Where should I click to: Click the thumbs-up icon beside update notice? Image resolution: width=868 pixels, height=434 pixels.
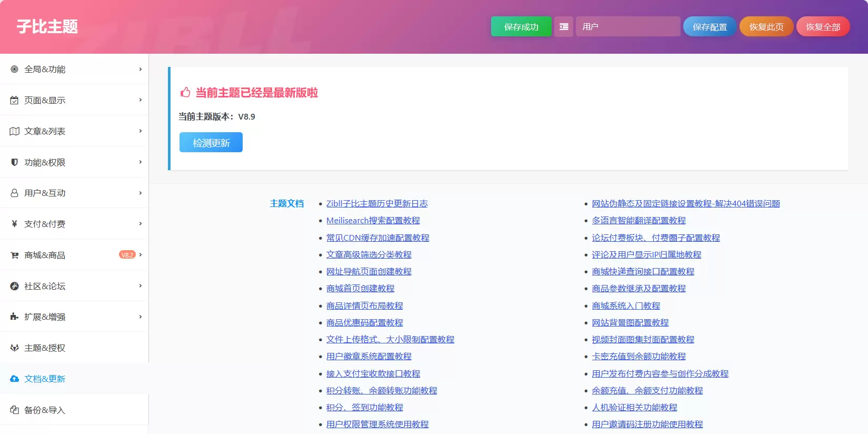point(185,93)
